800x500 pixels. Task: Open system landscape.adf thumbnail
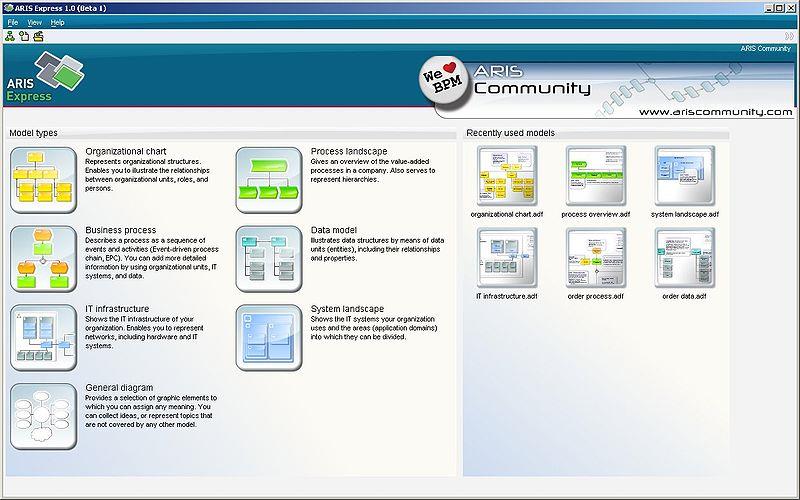(685, 176)
